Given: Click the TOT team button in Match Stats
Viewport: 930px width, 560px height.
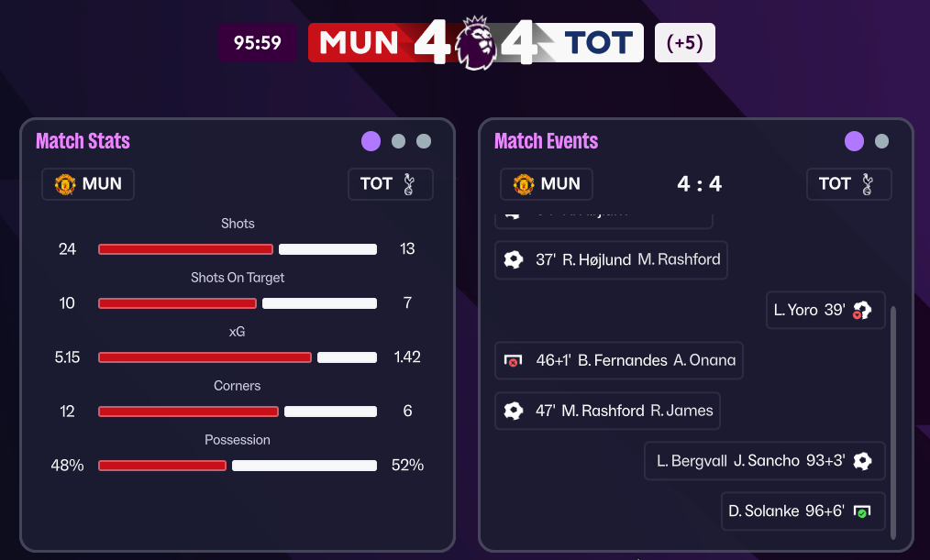Looking at the screenshot, I should tap(390, 184).
